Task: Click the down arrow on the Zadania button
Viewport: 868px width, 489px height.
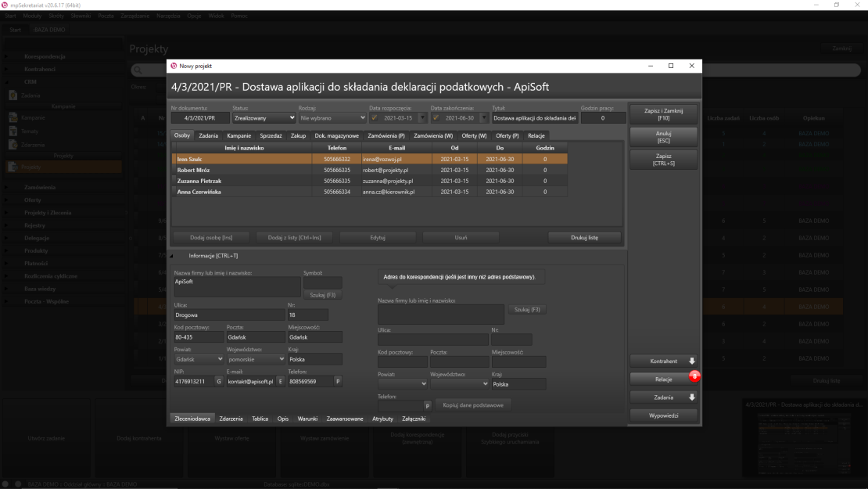Action: coord(690,397)
